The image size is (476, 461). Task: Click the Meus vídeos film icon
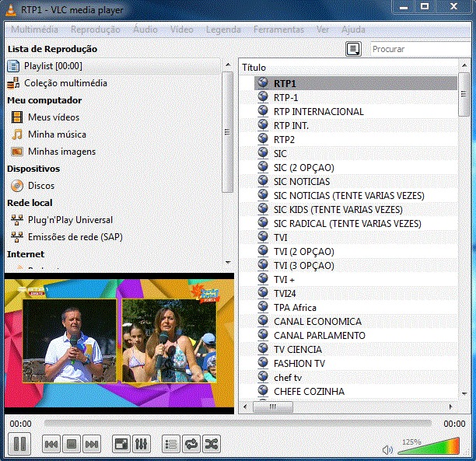(17, 117)
